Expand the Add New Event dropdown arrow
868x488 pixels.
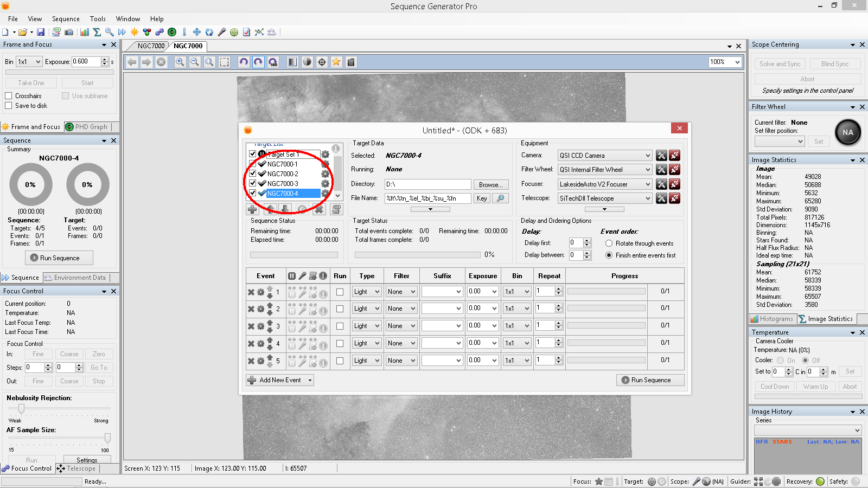(310, 380)
